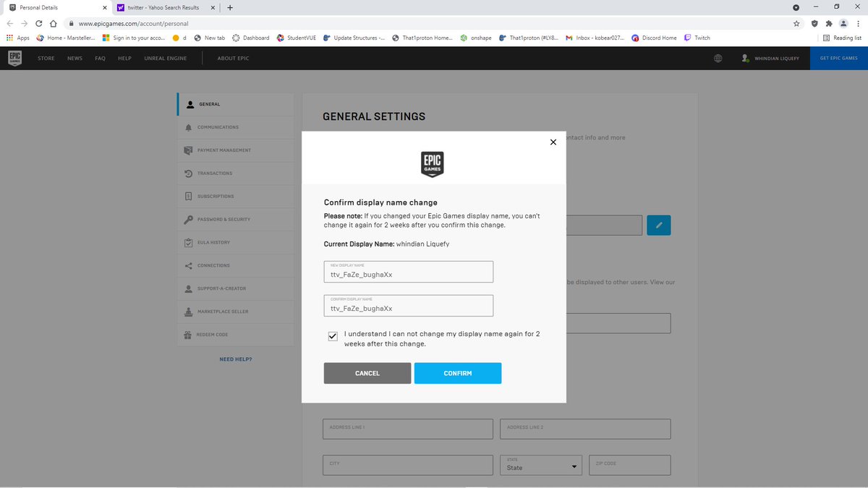Click the tab search dropdown arrow
Screen dimensions: 868x488
(x=796, y=7)
